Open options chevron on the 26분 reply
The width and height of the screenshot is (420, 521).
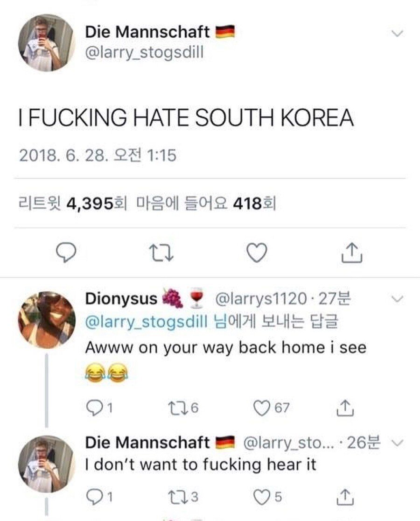[397, 443]
